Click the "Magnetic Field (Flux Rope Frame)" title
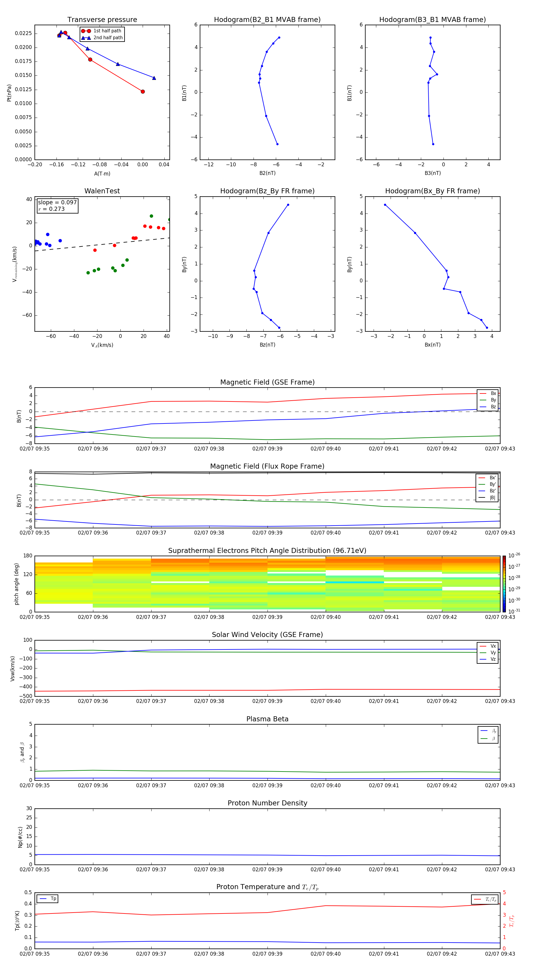 (267, 467)
